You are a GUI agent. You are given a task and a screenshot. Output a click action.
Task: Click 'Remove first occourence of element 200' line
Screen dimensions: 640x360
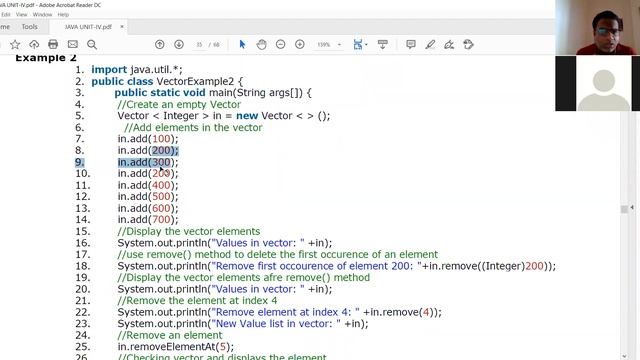[x=337, y=266]
